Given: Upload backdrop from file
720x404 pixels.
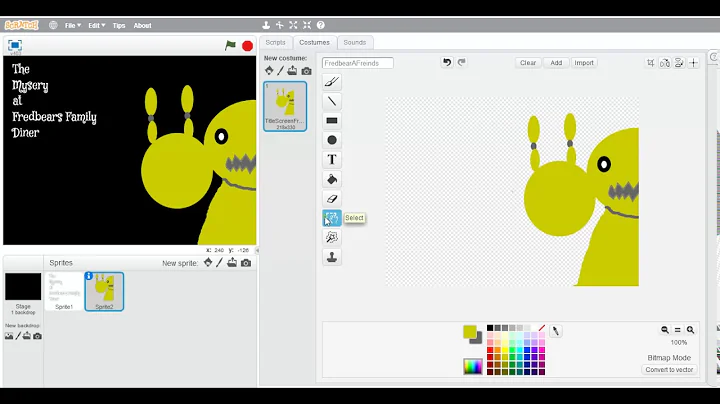Looking at the screenshot, I should tap(27, 336).
